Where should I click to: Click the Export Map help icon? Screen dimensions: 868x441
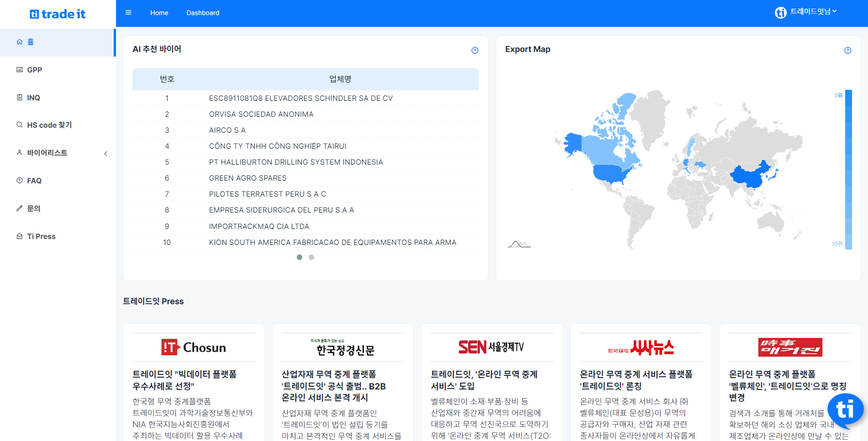pyautogui.click(x=847, y=50)
